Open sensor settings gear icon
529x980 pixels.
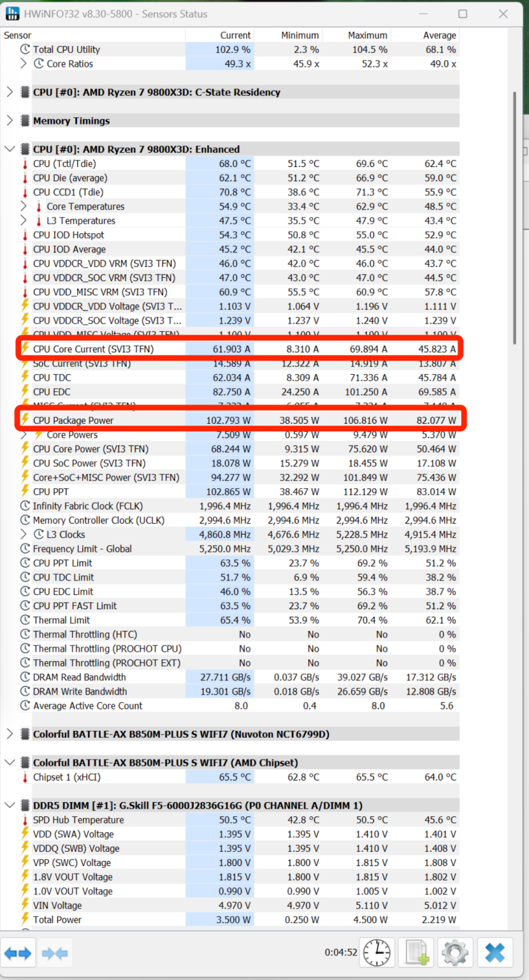point(455,953)
